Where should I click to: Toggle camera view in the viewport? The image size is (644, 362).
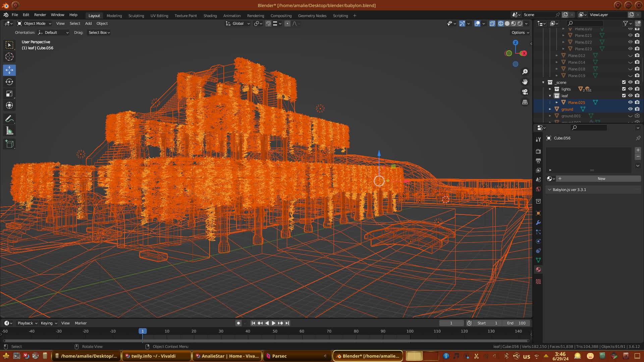pyautogui.click(x=525, y=92)
